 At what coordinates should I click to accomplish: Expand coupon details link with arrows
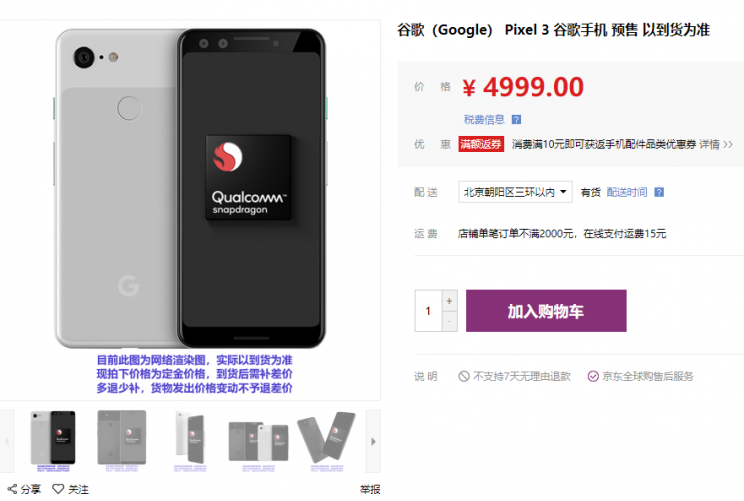[x=716, y=144]
